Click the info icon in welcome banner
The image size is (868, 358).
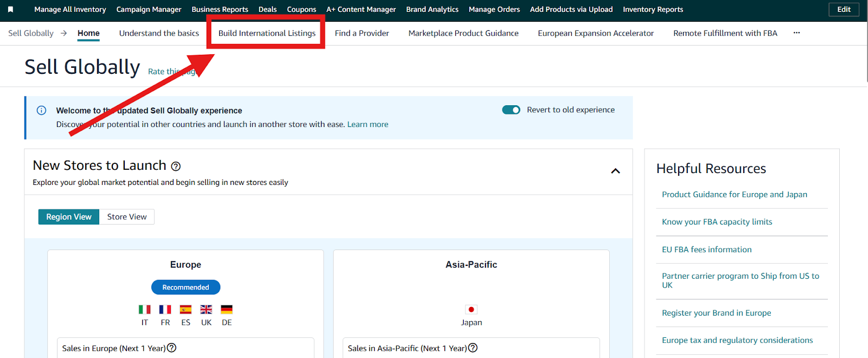click(x=41, y=110)
